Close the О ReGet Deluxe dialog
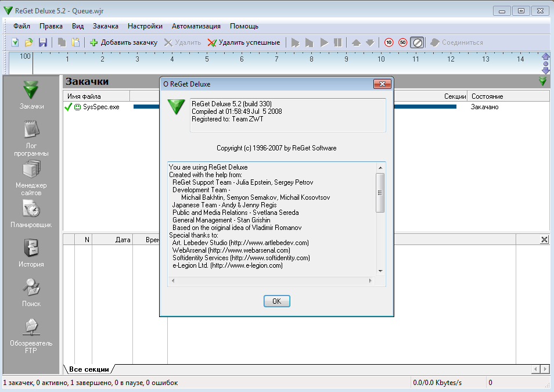This screenshot has width=554, height=392. [x=382, y=84]
